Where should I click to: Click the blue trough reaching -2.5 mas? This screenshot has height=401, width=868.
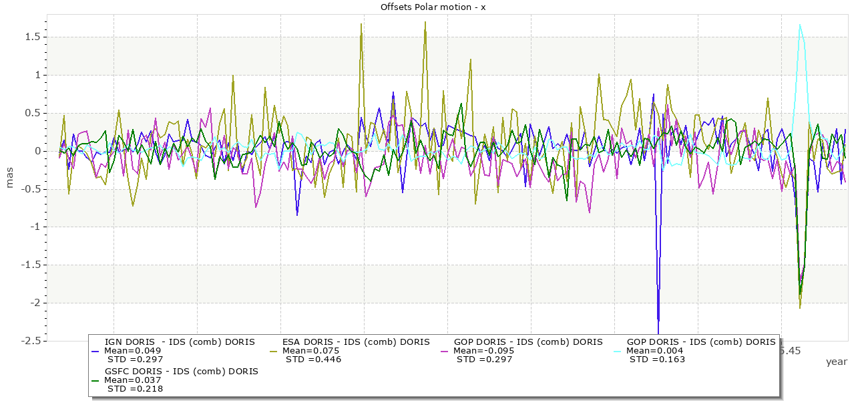click(x=658, y=332)
